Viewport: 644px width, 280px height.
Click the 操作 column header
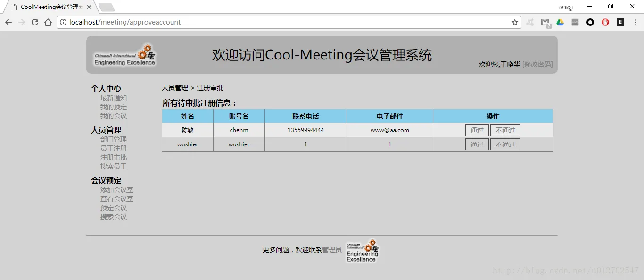(x=493, y=116)
